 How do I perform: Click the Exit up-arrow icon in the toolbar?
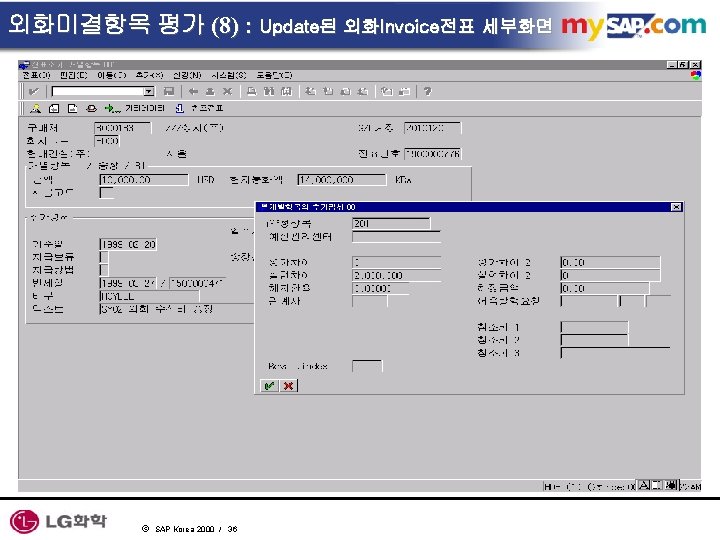(210, 91)
